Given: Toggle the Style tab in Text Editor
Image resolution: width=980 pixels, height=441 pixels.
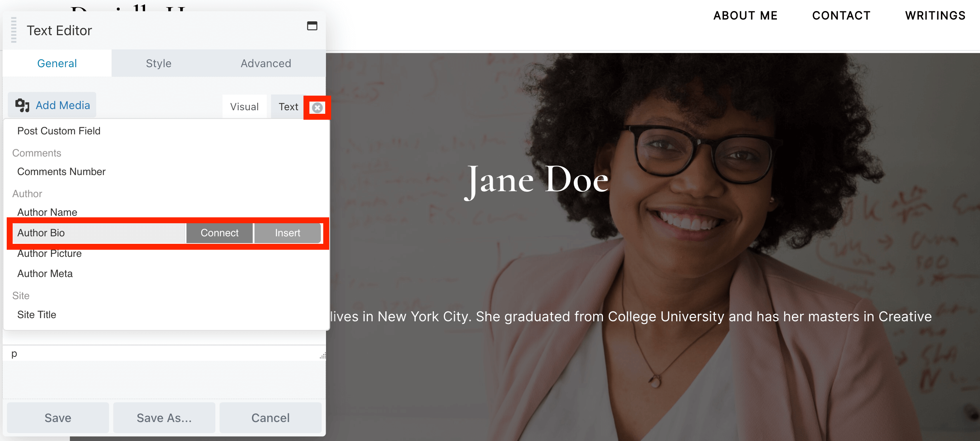Looking at the screenshot, I should tap(159, 62).
